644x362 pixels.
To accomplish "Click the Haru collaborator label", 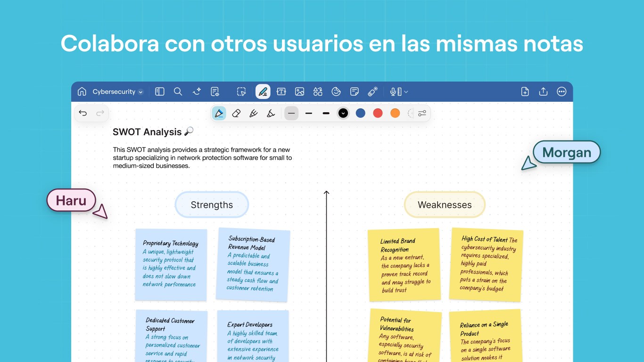I will point(71,200).
